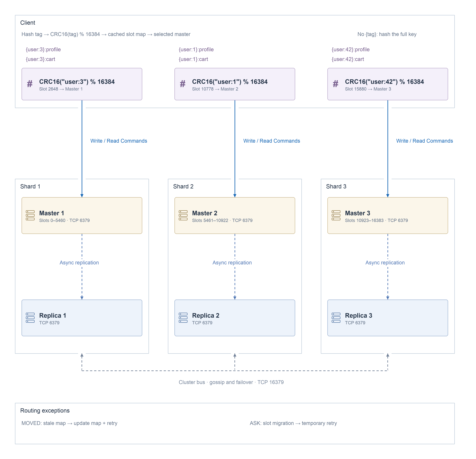Click the Shard 2 group label
Viewport: 476px width, 459px height.
(x=183, y=186)
